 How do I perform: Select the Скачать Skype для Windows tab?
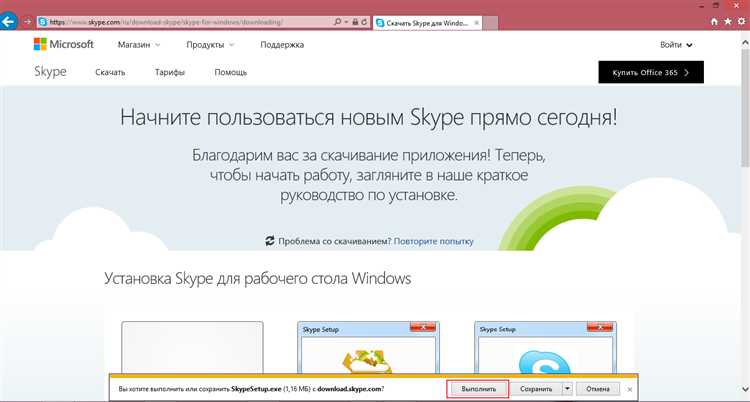(x=427, y=22)
